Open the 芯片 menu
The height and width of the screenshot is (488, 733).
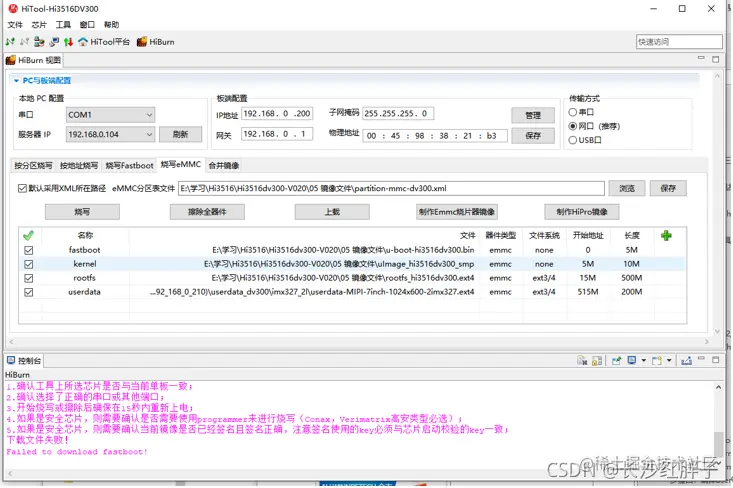click(x=39, y=25)
